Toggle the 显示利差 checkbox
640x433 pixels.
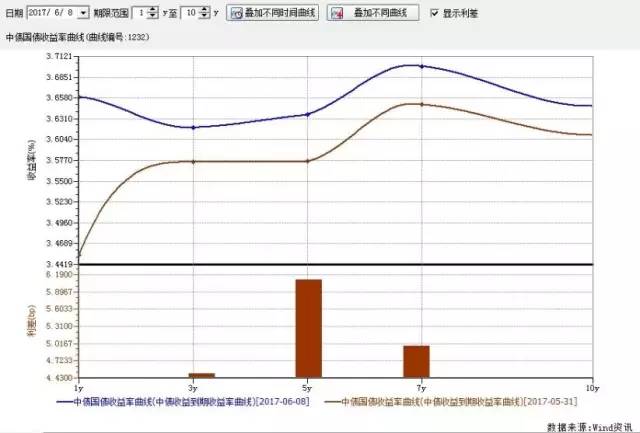coord(434,14)
